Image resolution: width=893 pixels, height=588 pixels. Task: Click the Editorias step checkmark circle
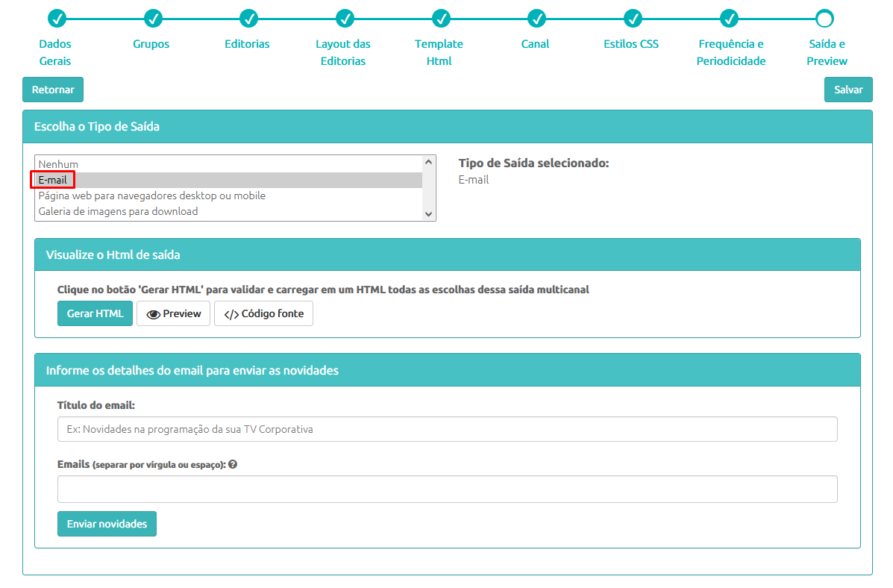(249, 19)
